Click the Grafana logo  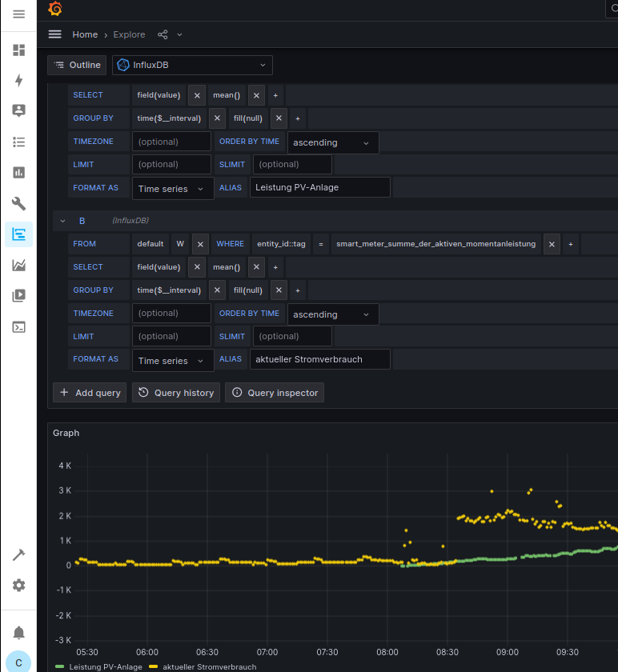pyautogui.click(x=55, y=10)
